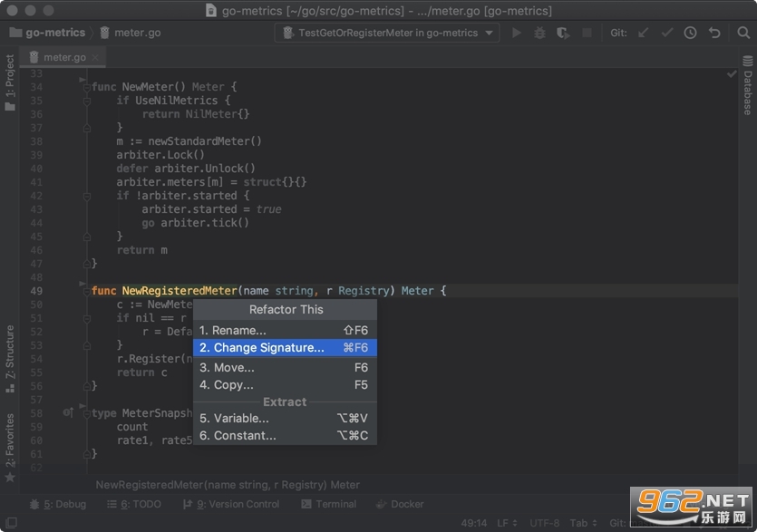Click the implements gutter icon at line 58
Screen dimensions: 757x532
point(68,412)
